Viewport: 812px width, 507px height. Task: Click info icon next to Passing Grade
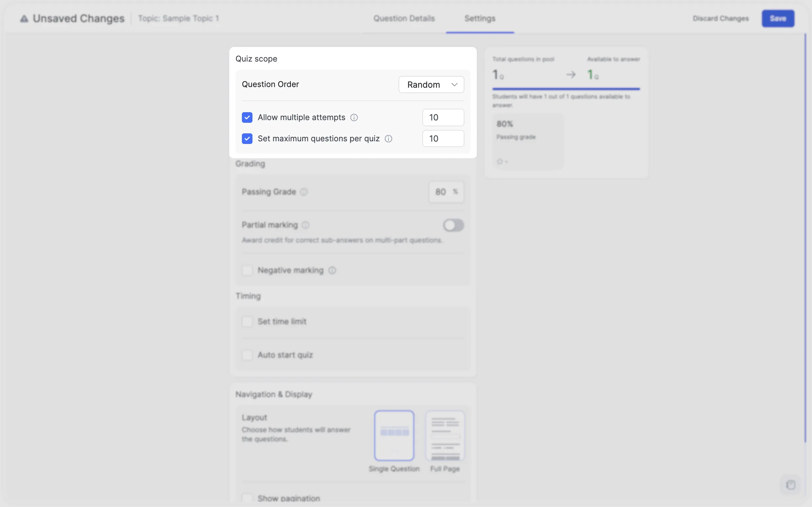point(304,192)
